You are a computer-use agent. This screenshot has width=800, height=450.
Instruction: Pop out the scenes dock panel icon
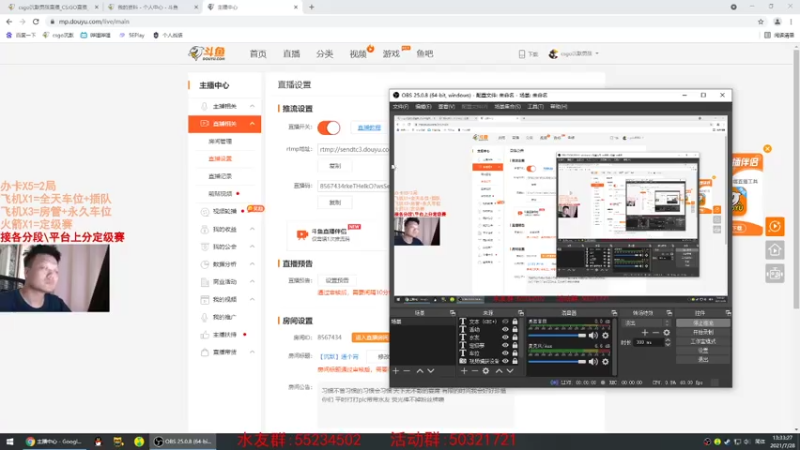point(453,313)
